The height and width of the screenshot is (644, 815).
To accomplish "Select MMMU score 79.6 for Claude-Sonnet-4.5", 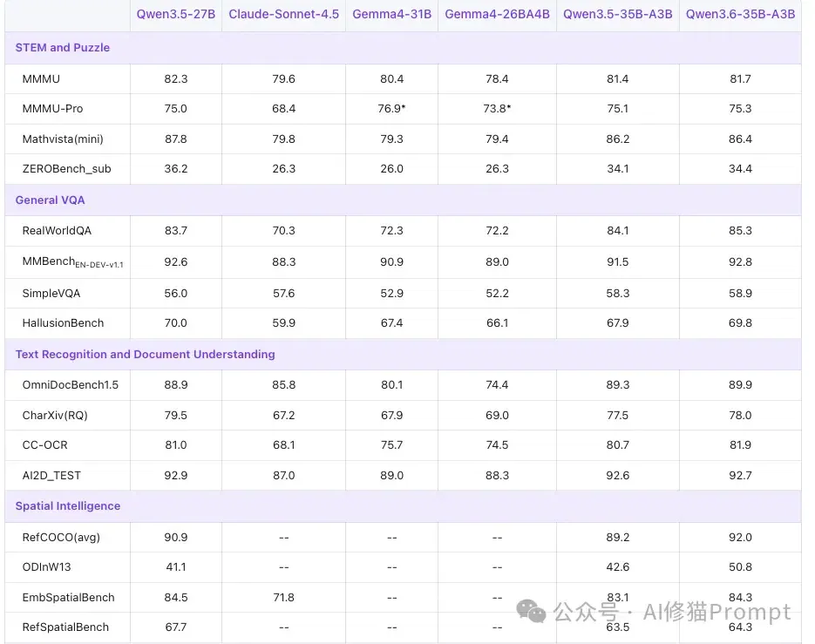I will [x=284, y=79].
